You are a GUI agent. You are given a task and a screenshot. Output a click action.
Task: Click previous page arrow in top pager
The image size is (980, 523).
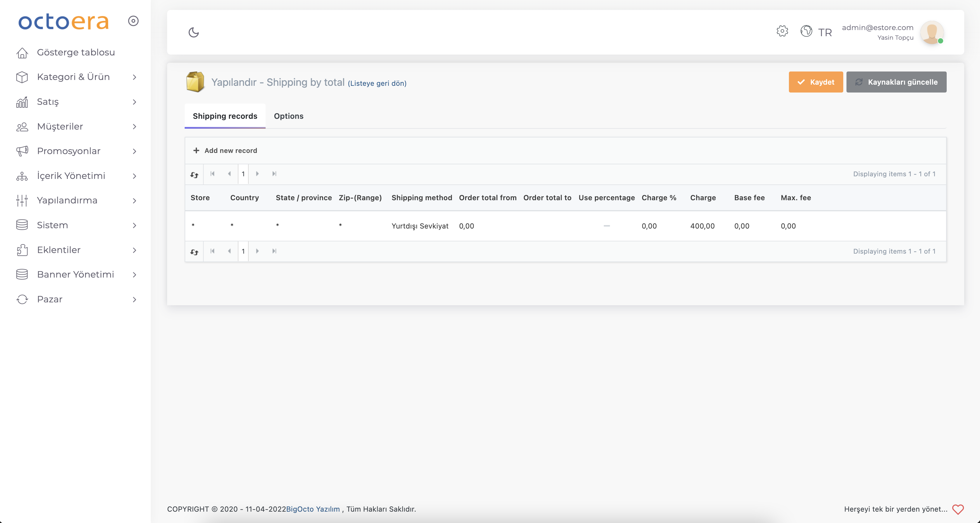point(229,174)
